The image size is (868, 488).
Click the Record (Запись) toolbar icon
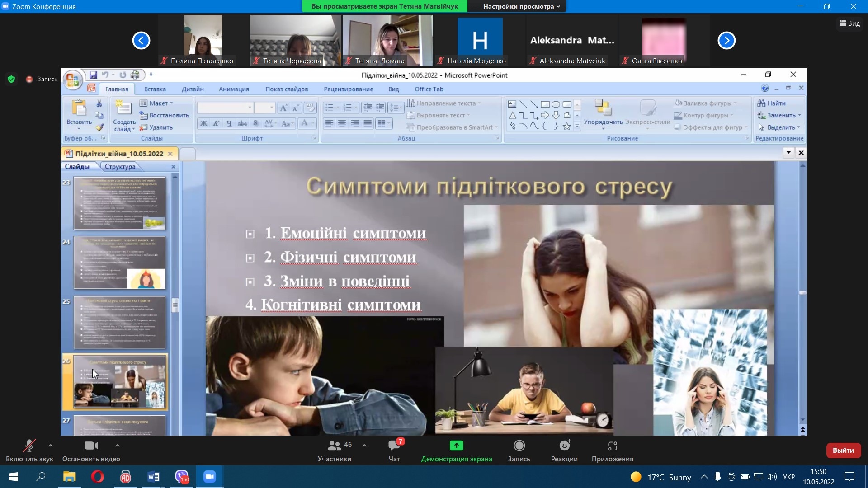[x=519, y=446]
